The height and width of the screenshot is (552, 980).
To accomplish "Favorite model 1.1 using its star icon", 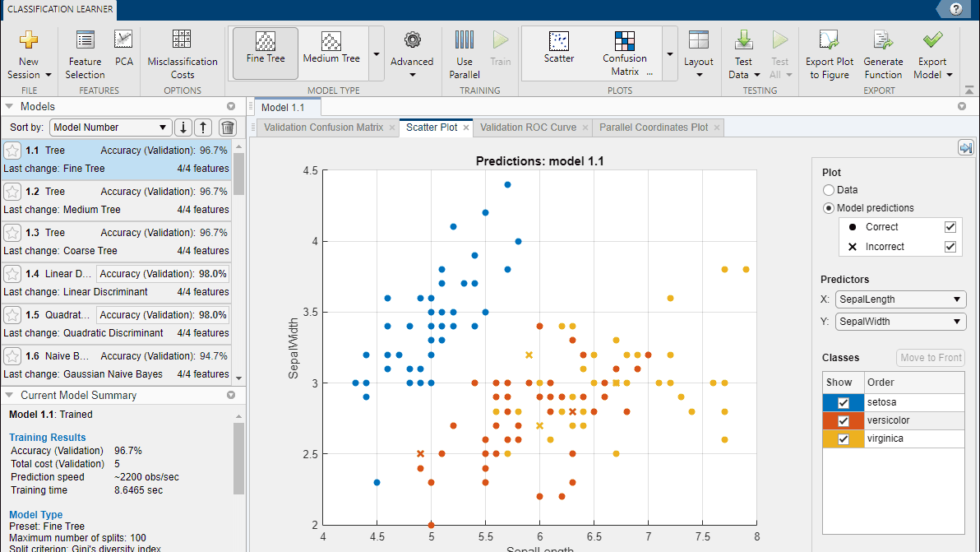I will point(12,150).
